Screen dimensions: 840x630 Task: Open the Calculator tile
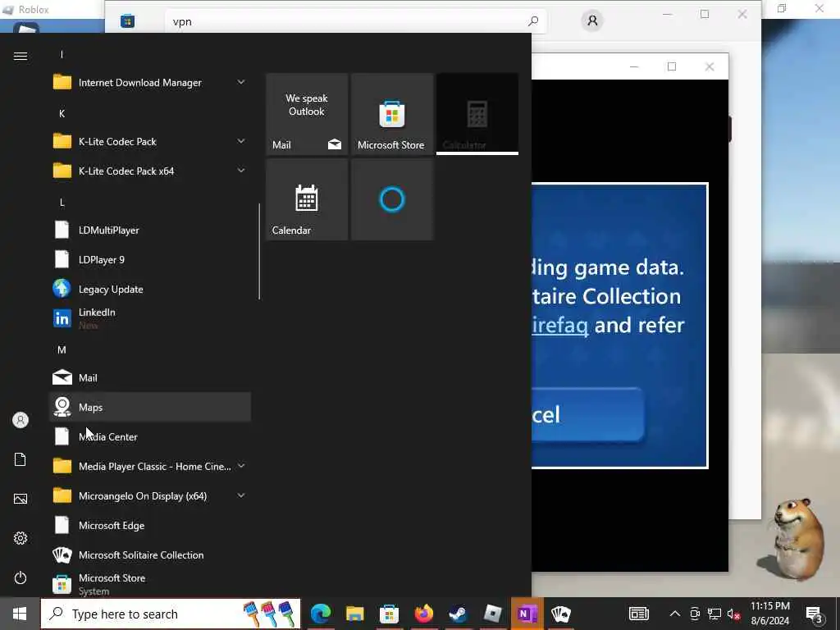click(477, 114)
